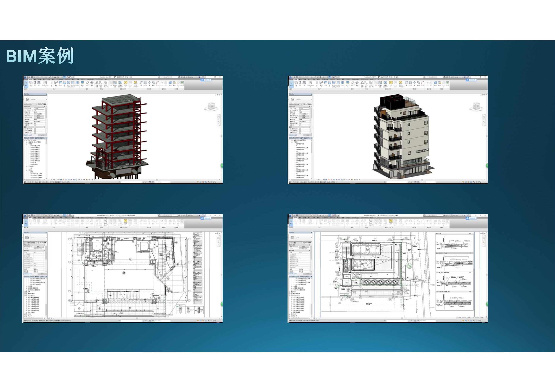Click the ViewCube in the red steel-frame 3D view
555x392 pixels.
tap(211, 106)
